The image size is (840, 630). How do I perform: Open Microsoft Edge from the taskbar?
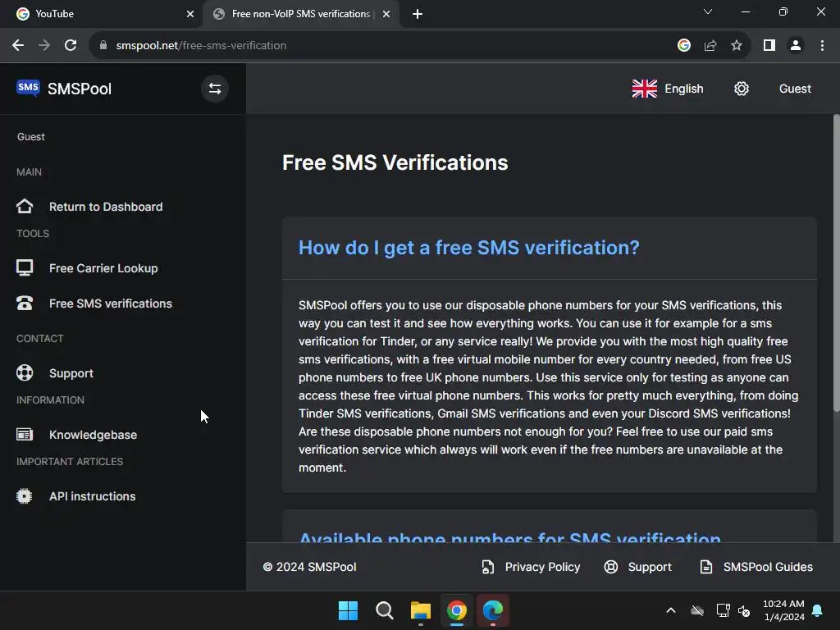coord(493,610)
